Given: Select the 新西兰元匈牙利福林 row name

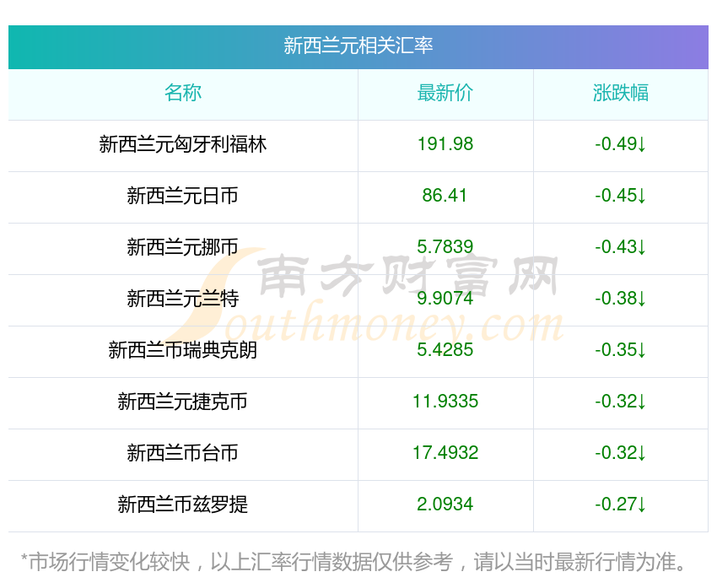Looking at the screenshot, I should 183,144.
